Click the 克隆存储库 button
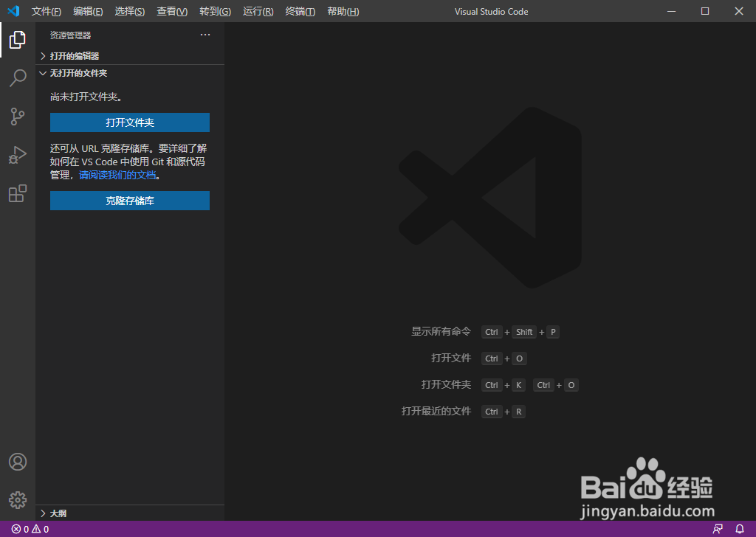The width and height of the screenshot is (756, 537). coord(130,201)
